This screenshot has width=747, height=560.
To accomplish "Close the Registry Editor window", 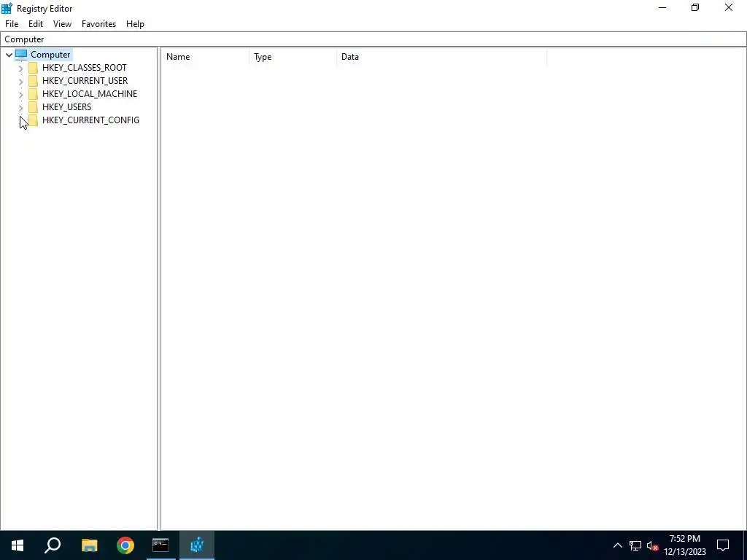I will click(x=729, y=7).
